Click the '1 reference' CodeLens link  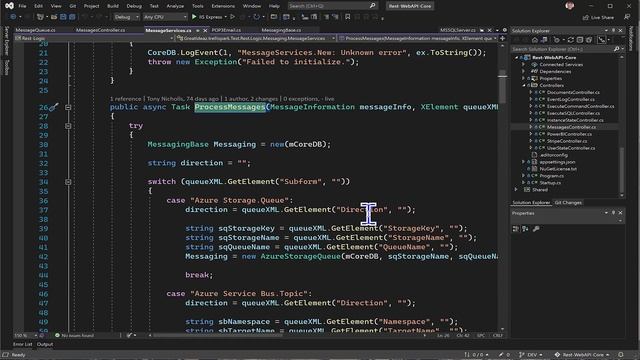coord(125,99)
